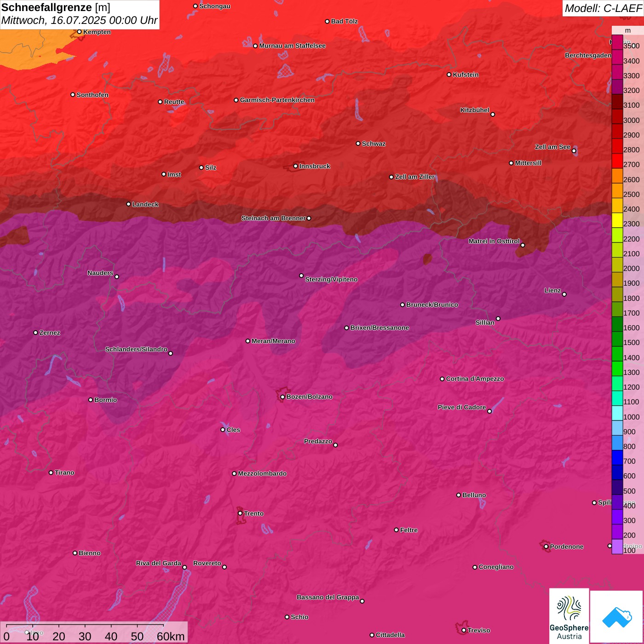Image resolution: width=644 pixels, height=644 pixels.
Task: Click the GeoSphere Austria logo
Action: click(569, 616)
